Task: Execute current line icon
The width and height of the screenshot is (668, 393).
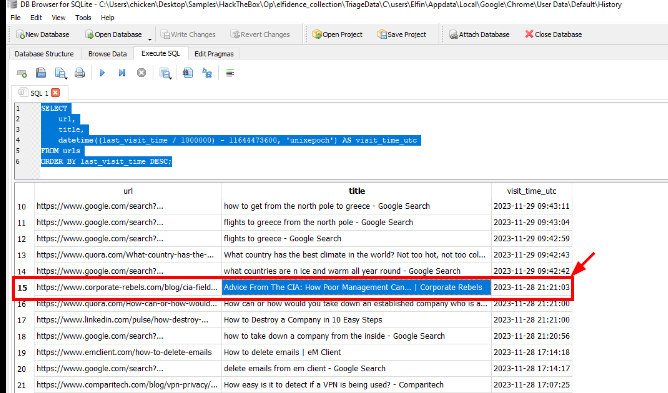Action: (x=122, y=73)
